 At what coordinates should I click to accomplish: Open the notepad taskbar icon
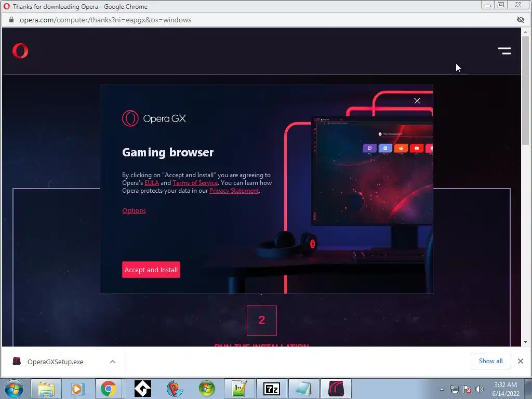pos(303,389)
